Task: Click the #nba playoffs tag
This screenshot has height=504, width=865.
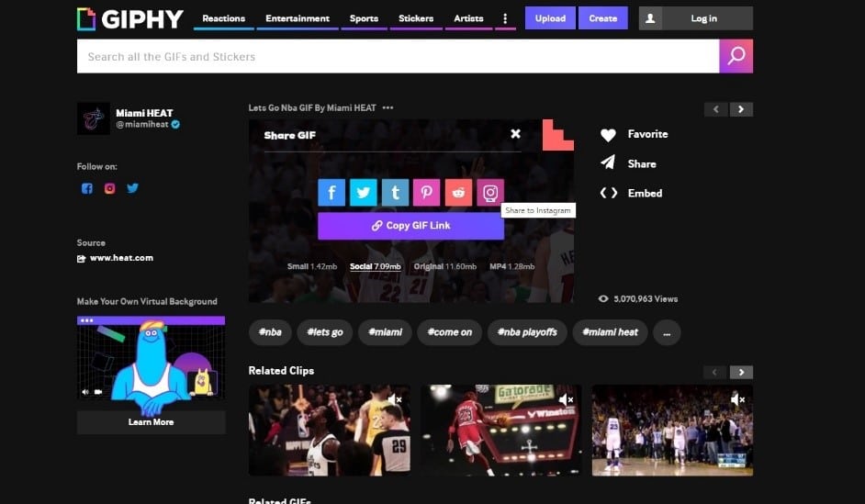Action: point(527,332)
